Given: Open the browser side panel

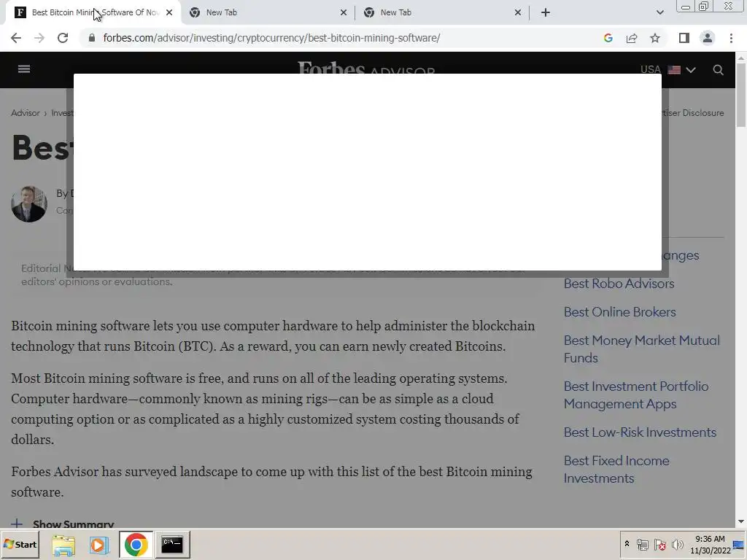Looking at the screenshot, I should click(x=684, y=38).
